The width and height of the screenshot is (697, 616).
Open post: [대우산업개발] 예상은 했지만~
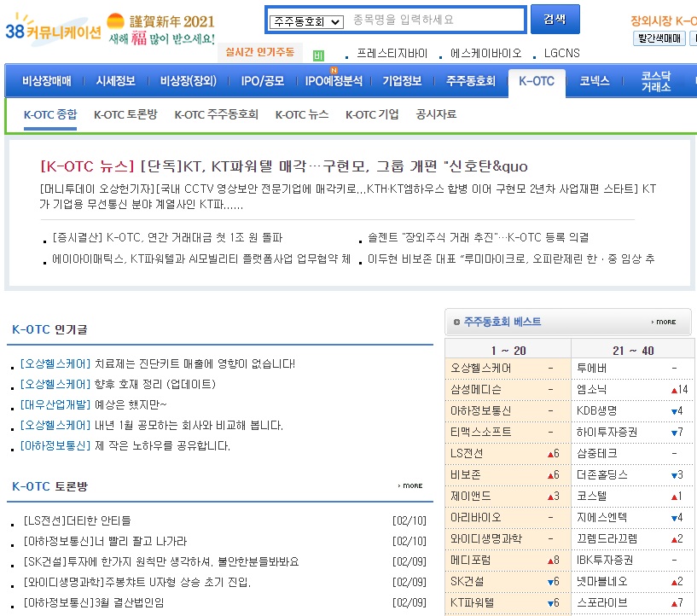pos(93,405)
